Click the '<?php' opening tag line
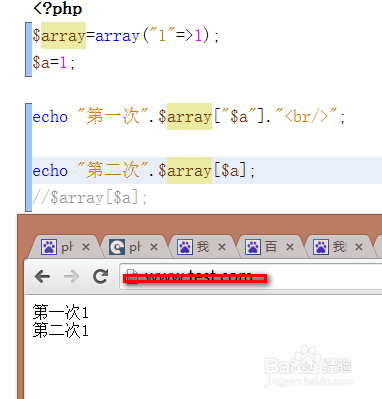382x399 pixels. tap(58, 8)
